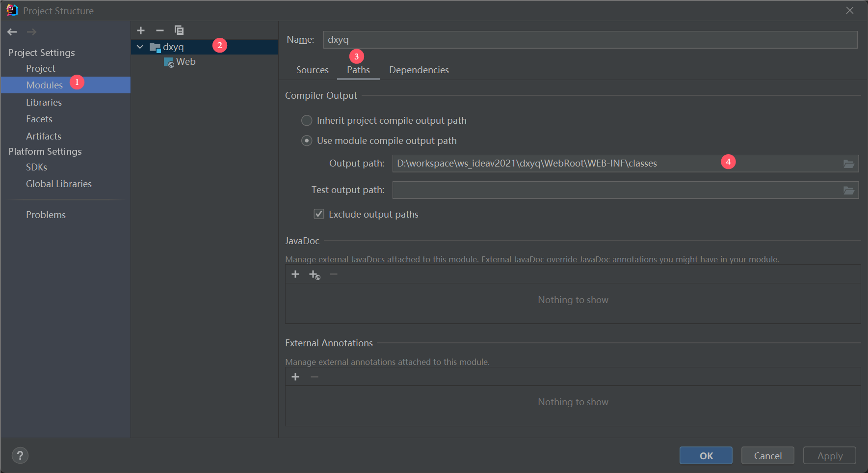Viewport: 868px width, 473px height.
Task: Add JavaDoc URL with globe plus icon
Action: [315, 275]
